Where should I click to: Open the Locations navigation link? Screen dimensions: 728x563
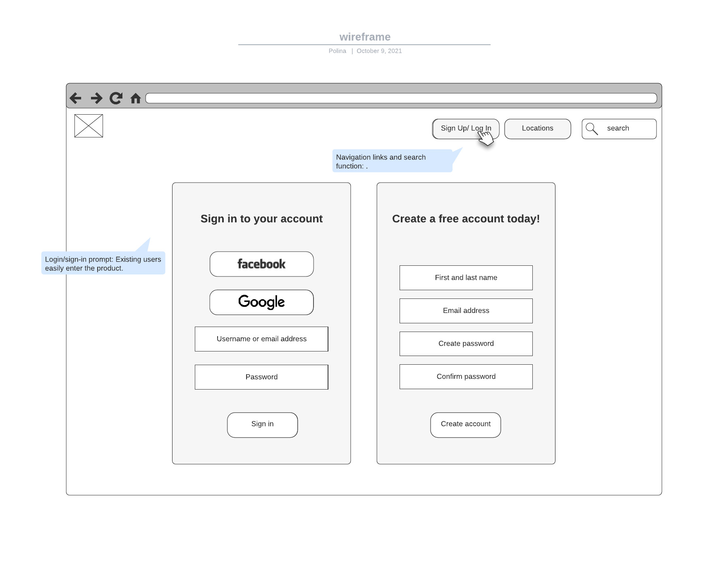pos(537,129)
